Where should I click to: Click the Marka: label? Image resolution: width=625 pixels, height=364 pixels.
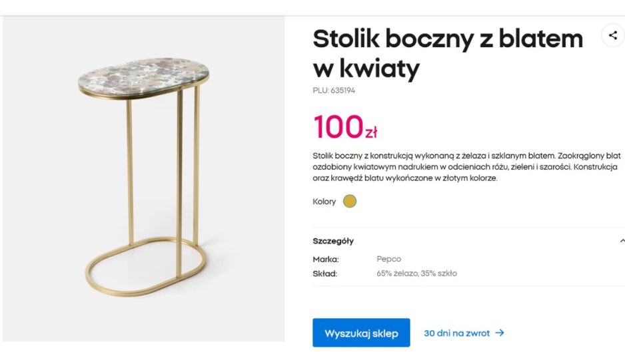326,260
